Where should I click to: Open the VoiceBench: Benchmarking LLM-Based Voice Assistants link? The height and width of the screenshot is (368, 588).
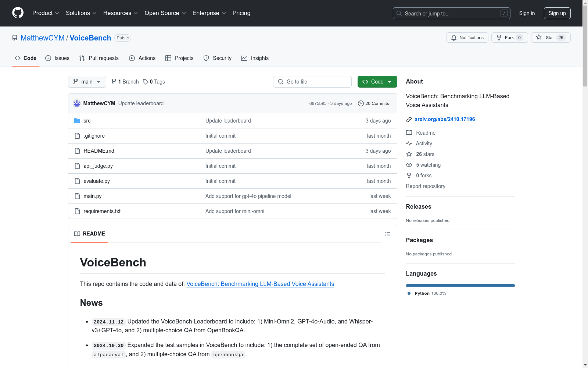pos(260,284)
